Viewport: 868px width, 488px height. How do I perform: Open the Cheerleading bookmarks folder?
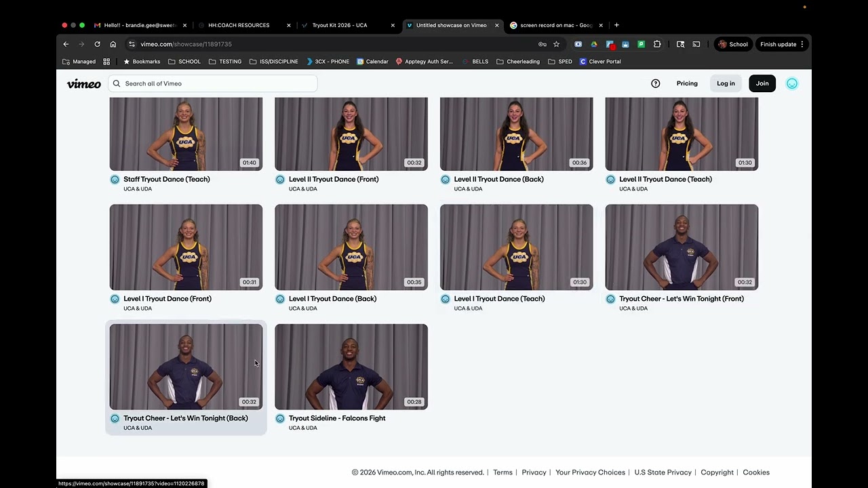[x=518, y=62]
